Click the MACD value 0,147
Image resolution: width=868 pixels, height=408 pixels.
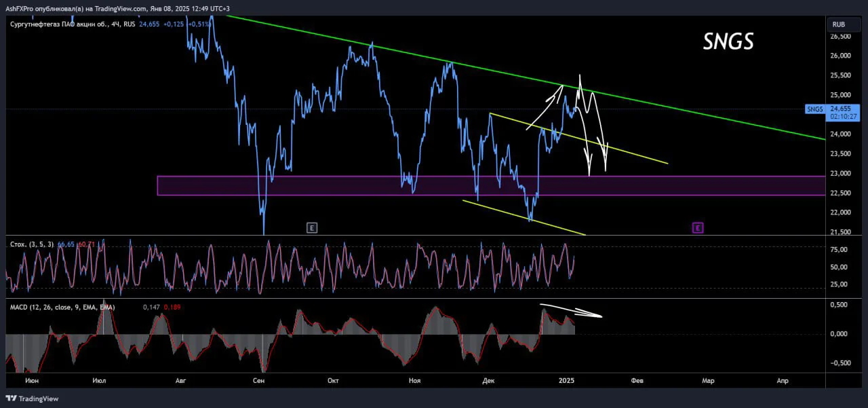click(x=151, y=308)
